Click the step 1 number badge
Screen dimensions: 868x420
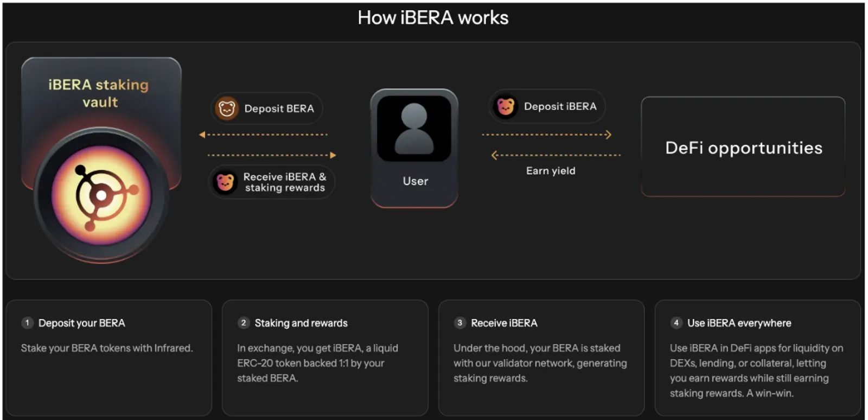[x=27, y=323]
